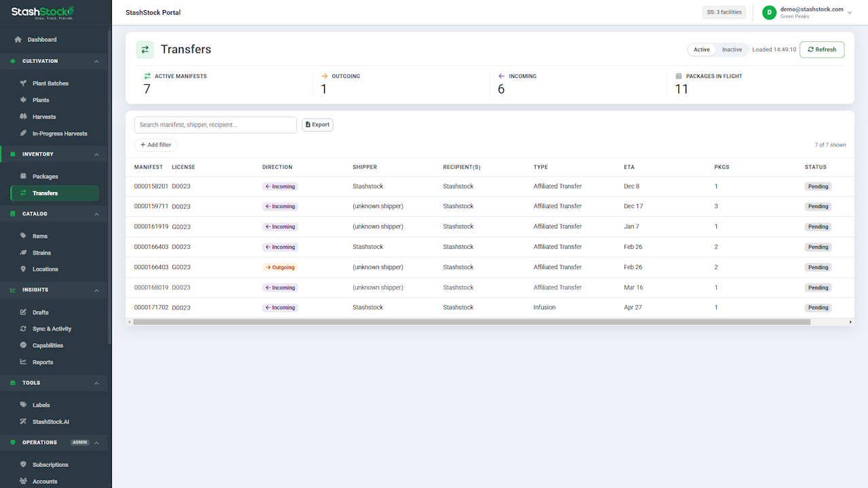The image size is (868, 488).
Task: Switch to Active transfers view
Action: pos(702,49)
